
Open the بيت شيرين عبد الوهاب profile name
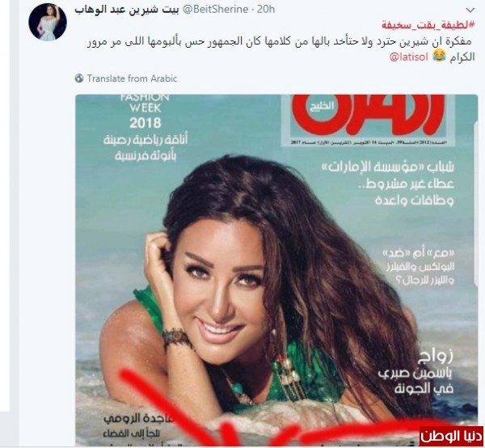point(127,10)
